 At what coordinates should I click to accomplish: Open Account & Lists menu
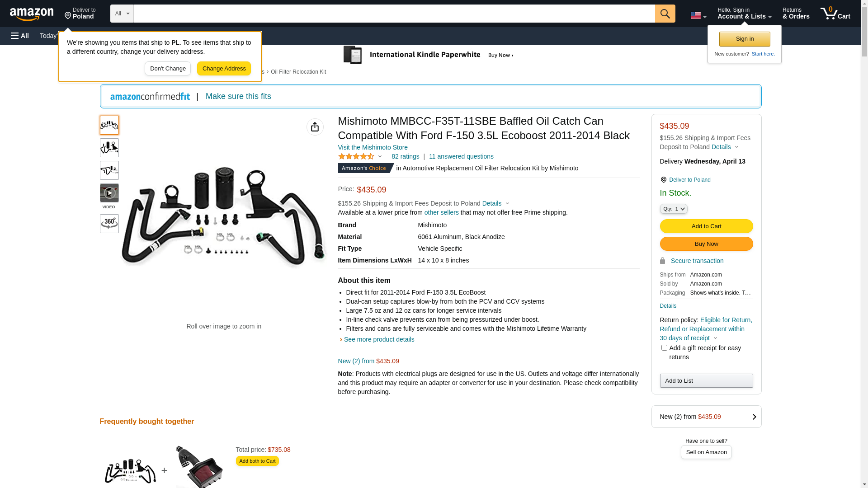coord(744,14)
